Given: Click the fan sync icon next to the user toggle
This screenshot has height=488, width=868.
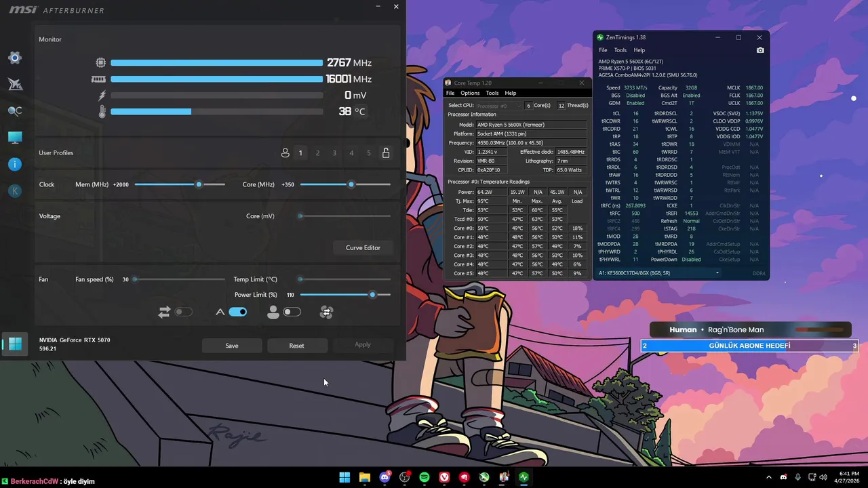Looking at the screenshot, I should [x=326, y=312].
